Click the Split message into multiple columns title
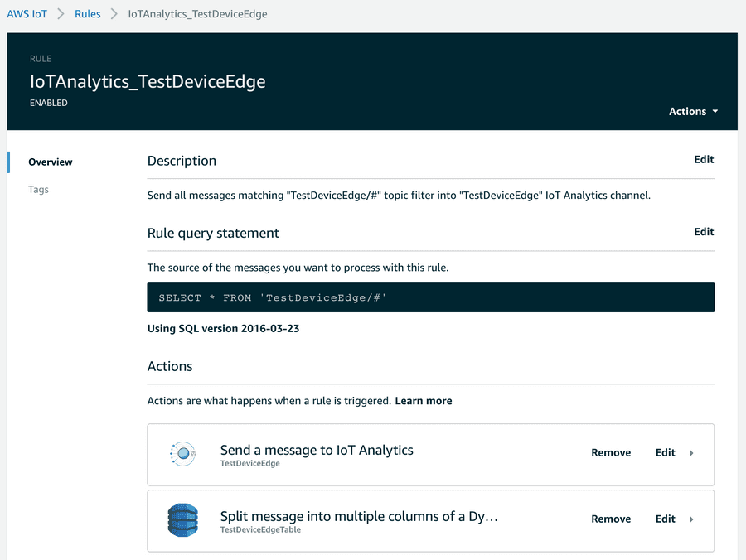Image resolution: width=746 pixels, height=560 pixels. click(359, 516)
